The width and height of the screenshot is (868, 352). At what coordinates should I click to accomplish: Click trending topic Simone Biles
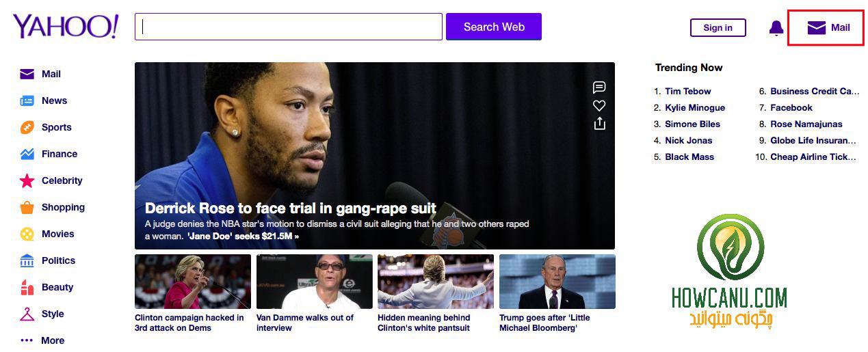692,124
